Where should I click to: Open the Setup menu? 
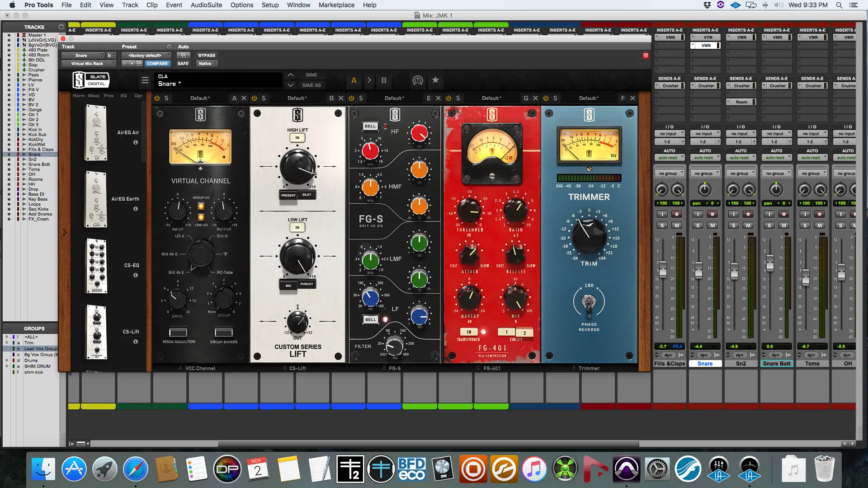pos(270,5)
